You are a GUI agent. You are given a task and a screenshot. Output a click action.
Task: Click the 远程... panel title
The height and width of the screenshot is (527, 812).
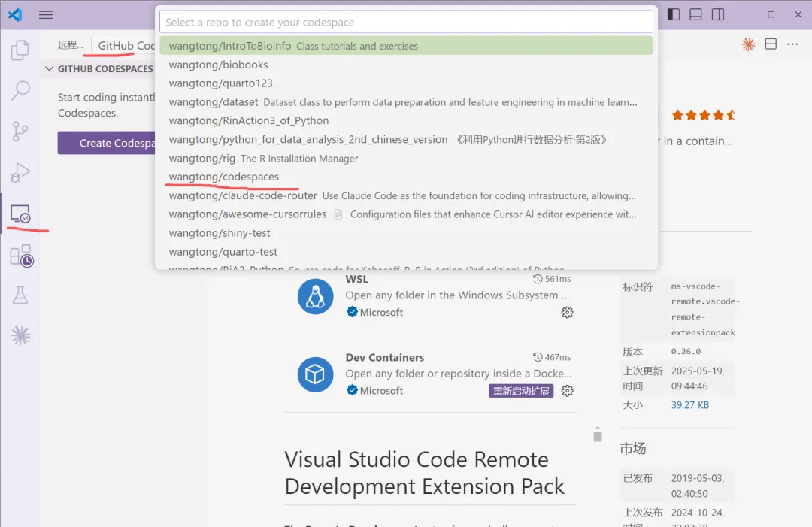coord(70,45)
